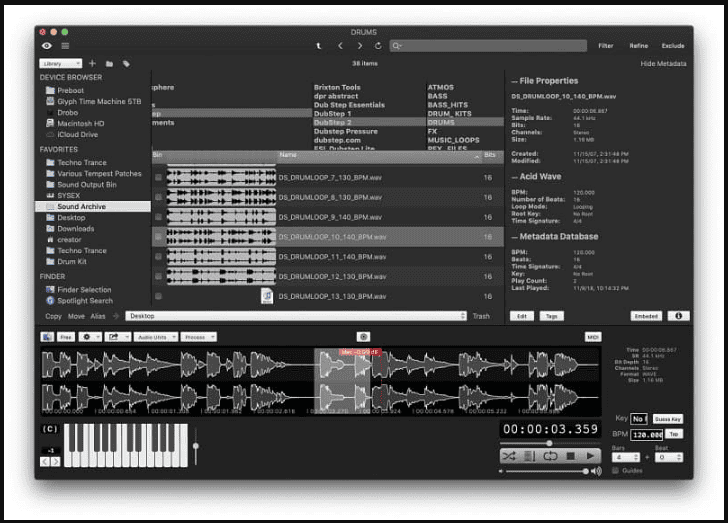Collapse the Acid Wave section
The image size is (728, 523).
(514, 177)
